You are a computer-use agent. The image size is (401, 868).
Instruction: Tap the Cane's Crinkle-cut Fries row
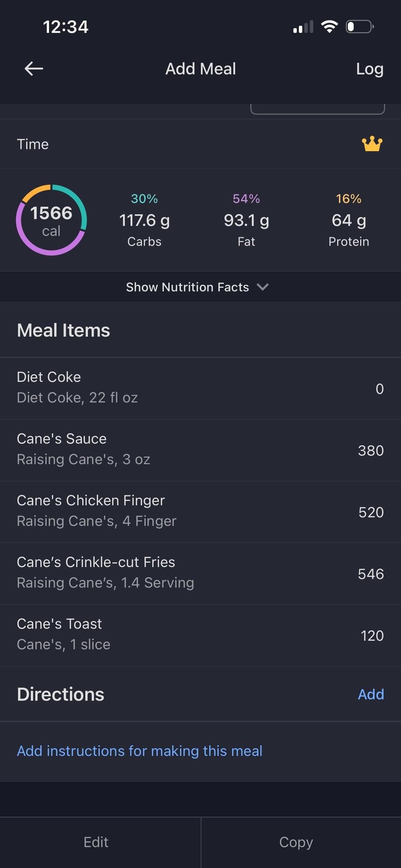[200, 573]
